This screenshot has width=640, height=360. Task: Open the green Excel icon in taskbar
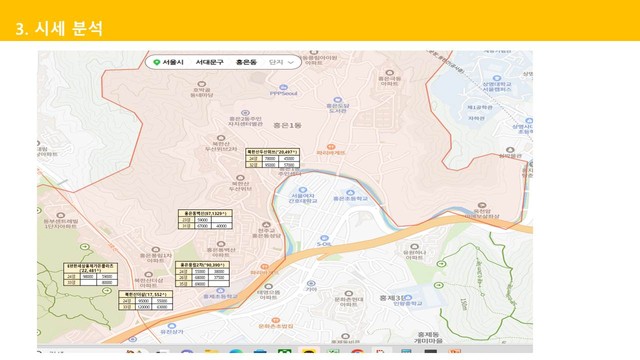tap(284, 352)
